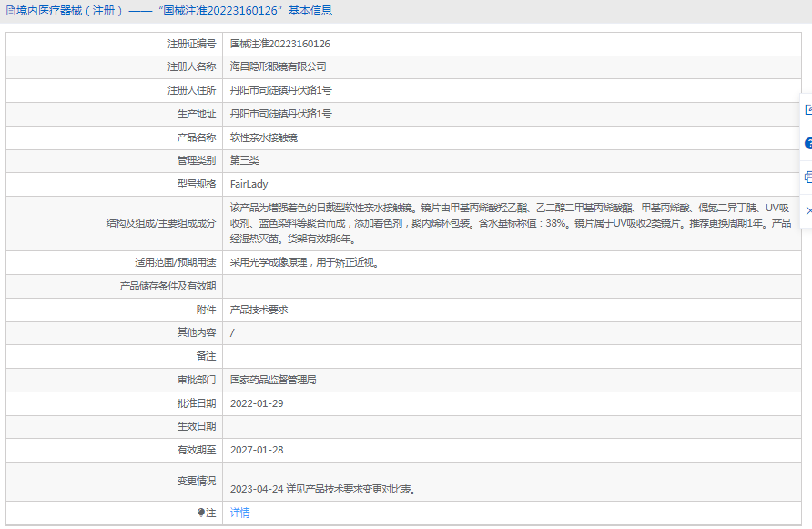Click expiry date 2027-01-28
This screenshot has width=812, height=529.
pos(256,450)
